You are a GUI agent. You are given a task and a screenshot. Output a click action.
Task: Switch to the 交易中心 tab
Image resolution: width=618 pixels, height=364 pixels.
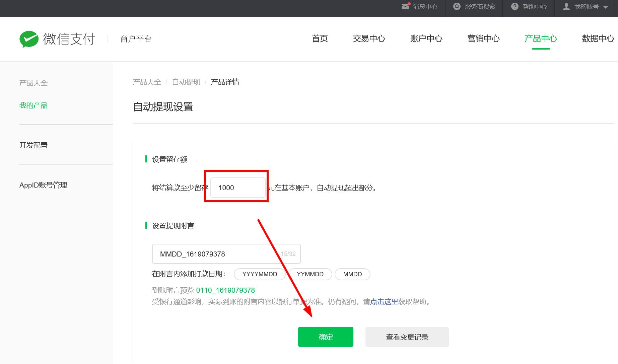tap(369, 39)
